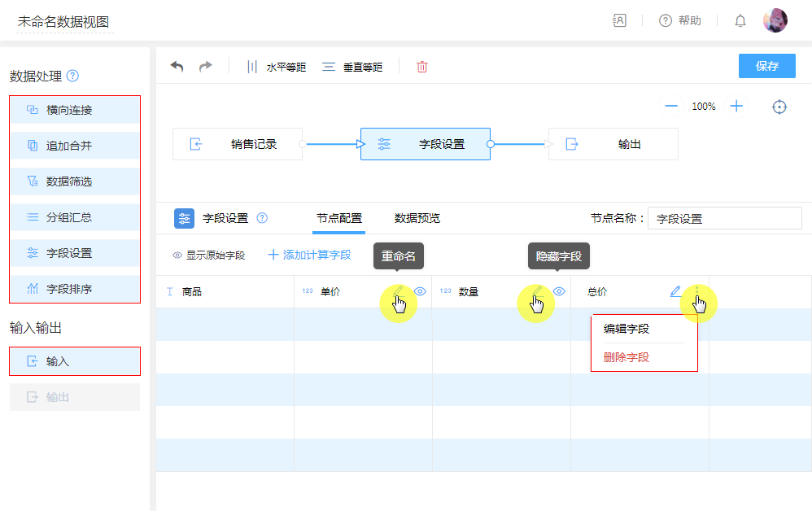Toggle eye icon to hide 单价 field
This screenshot has height=511, width=812.
(420, 291)
